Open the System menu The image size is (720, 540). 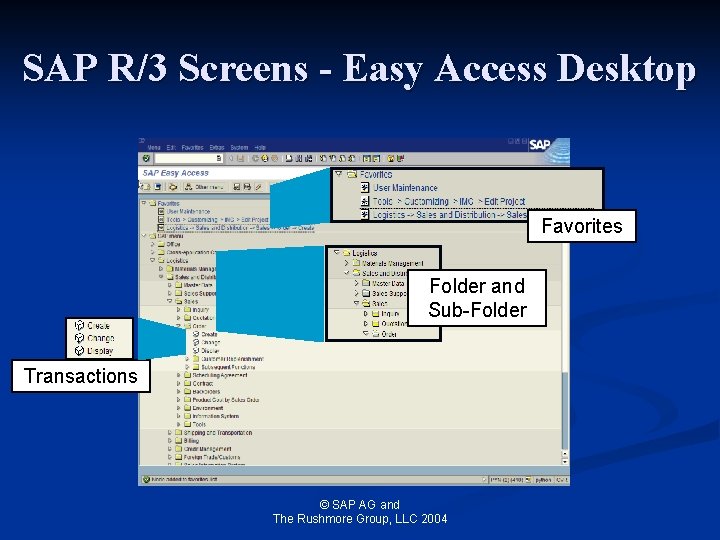(239, 147)
